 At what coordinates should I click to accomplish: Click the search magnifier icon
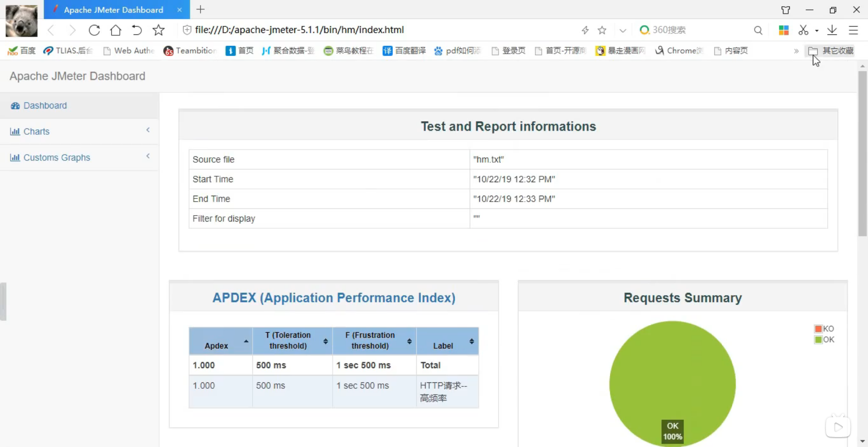pyautogui.click(x=758, y=30)
